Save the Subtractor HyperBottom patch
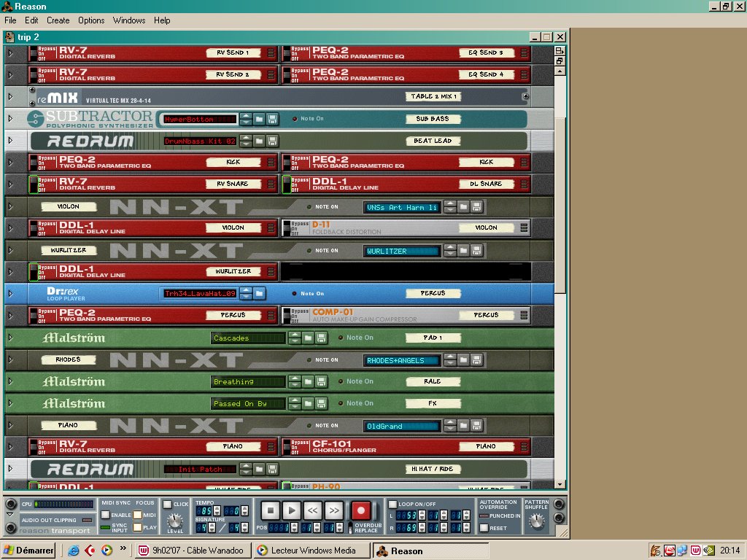The image size is (747, 560). click(x=272, y=119)
